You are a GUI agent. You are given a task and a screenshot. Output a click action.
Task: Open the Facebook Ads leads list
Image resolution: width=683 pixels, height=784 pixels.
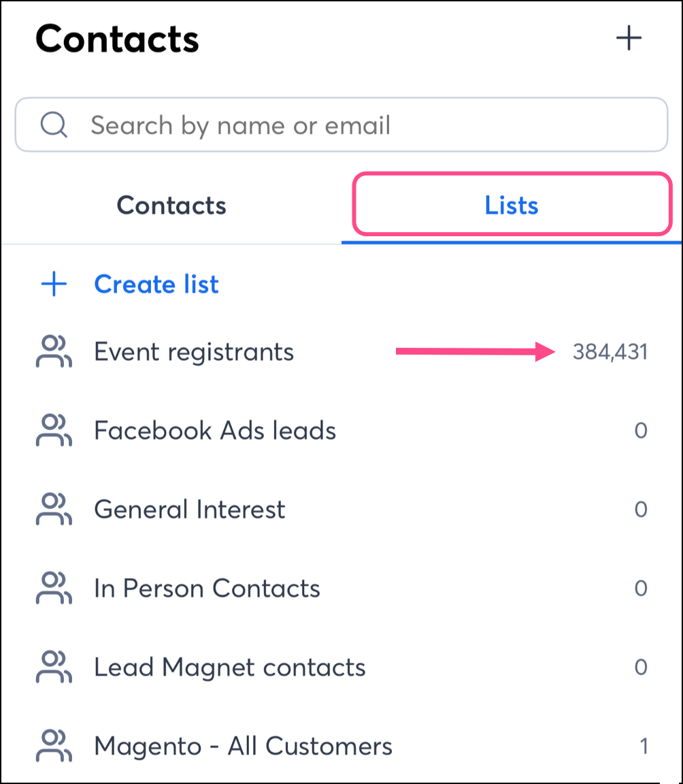tap(215, 431)
